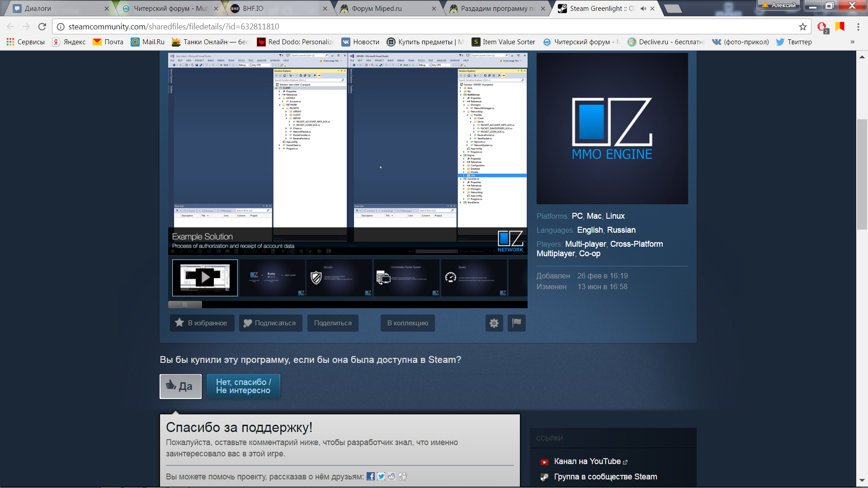Click the MMO ENGINE logo image
This screenshot has width=868, height=488.
[x=612, y=129]
